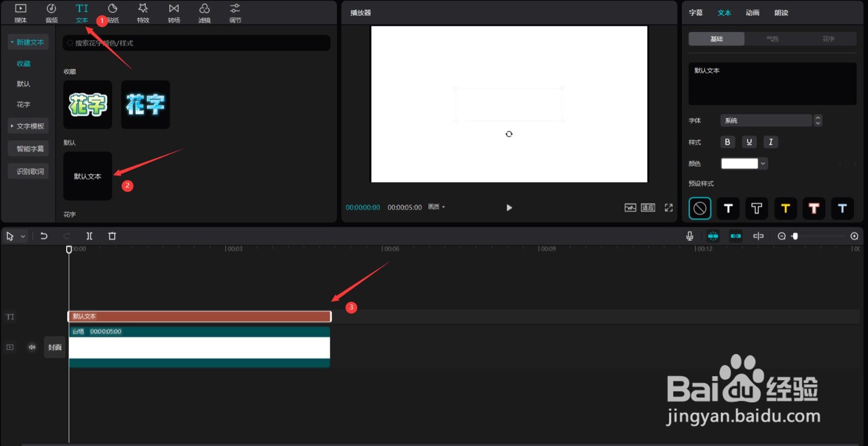Image resolution: width=868 pixels, height=446 pixels.
Task: Undo the last action
Action: [x=44, y=236]
